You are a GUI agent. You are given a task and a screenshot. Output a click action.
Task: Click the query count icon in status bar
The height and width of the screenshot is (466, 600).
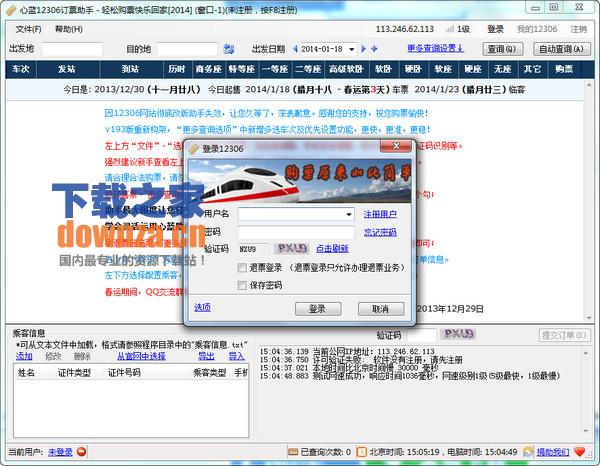click(x=293, y=452)
